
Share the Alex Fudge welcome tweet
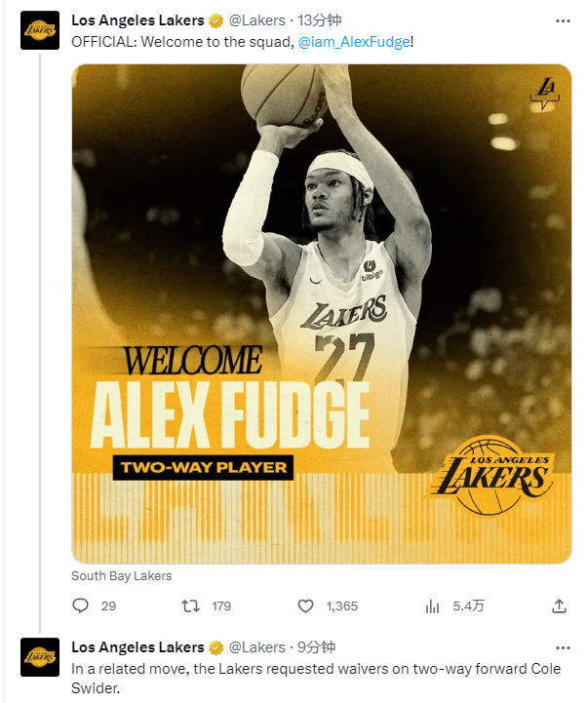point(559,605)
